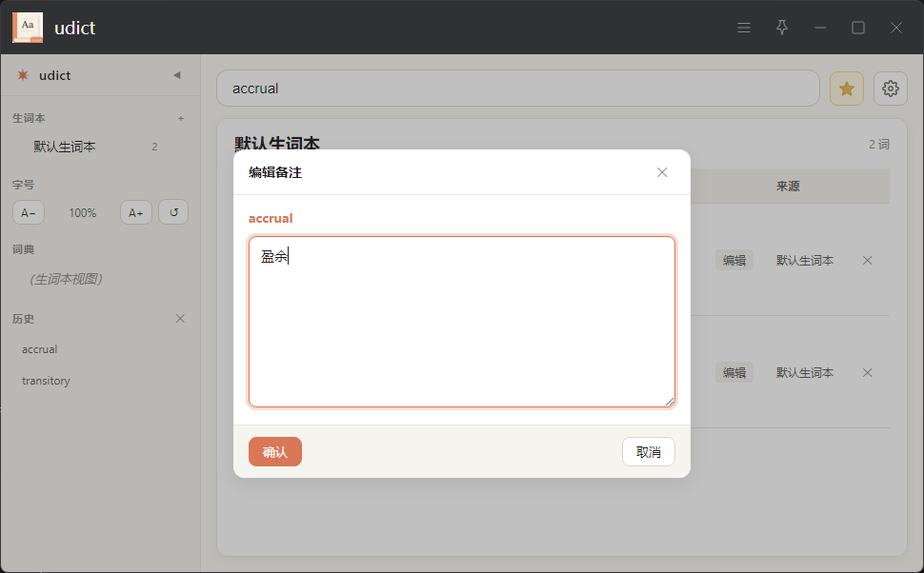Increase font size with A+ button
This screenshot has width=924, height=573.
pos(136,212)
